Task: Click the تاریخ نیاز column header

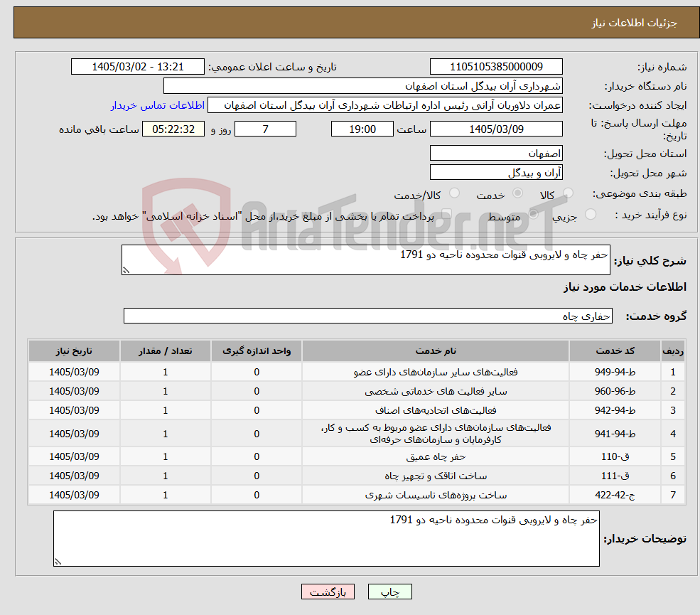Action: point(74,351)
